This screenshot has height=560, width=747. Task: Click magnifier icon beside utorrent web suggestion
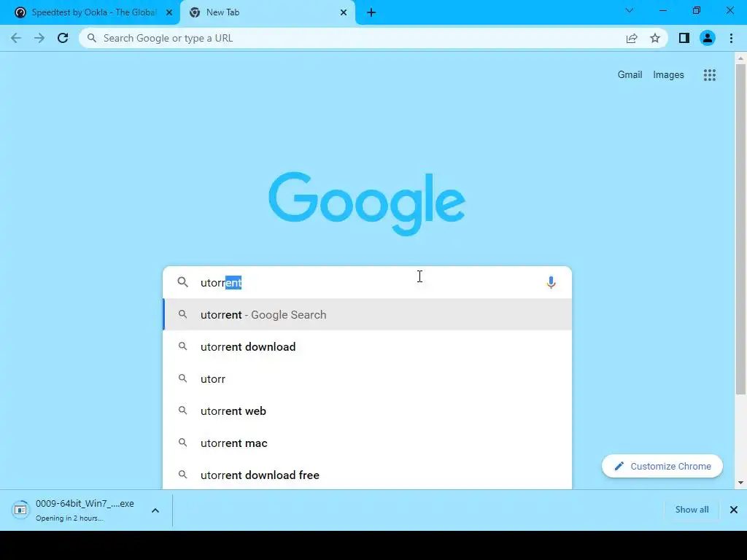(x=183, y=411)
